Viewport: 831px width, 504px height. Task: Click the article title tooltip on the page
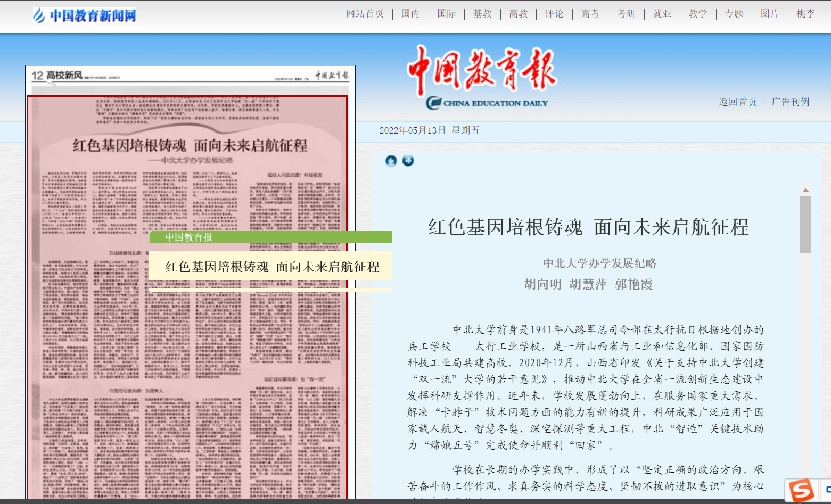coord(271,266)
